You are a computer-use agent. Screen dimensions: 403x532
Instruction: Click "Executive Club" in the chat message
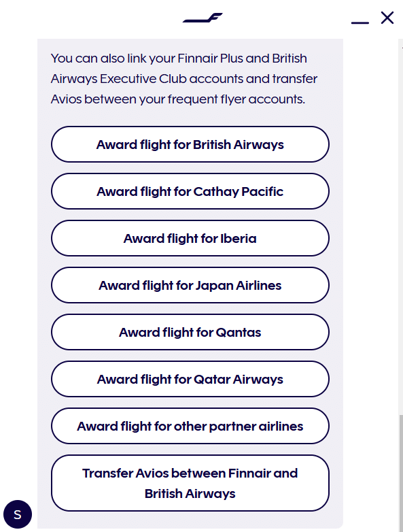point(143,79)
